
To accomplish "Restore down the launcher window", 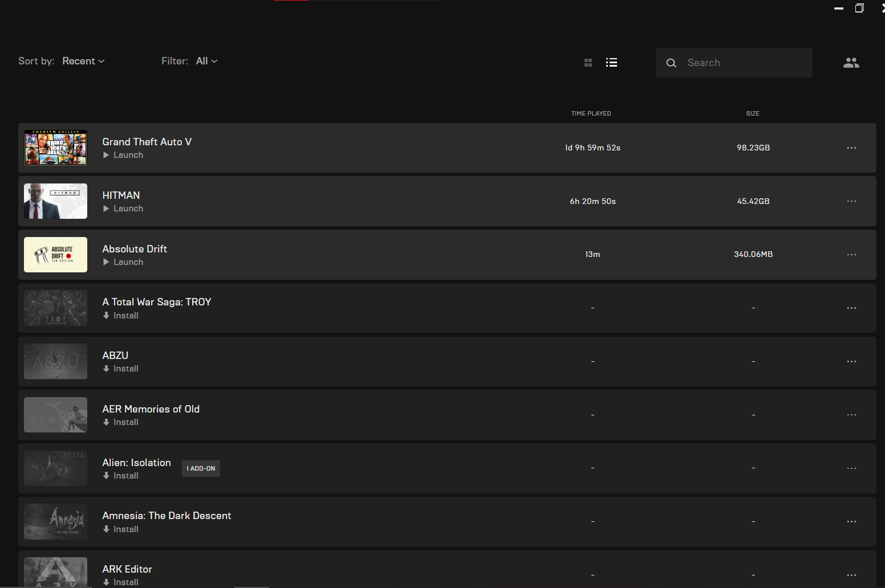I will pyautogui.click(x=859, y=8).
